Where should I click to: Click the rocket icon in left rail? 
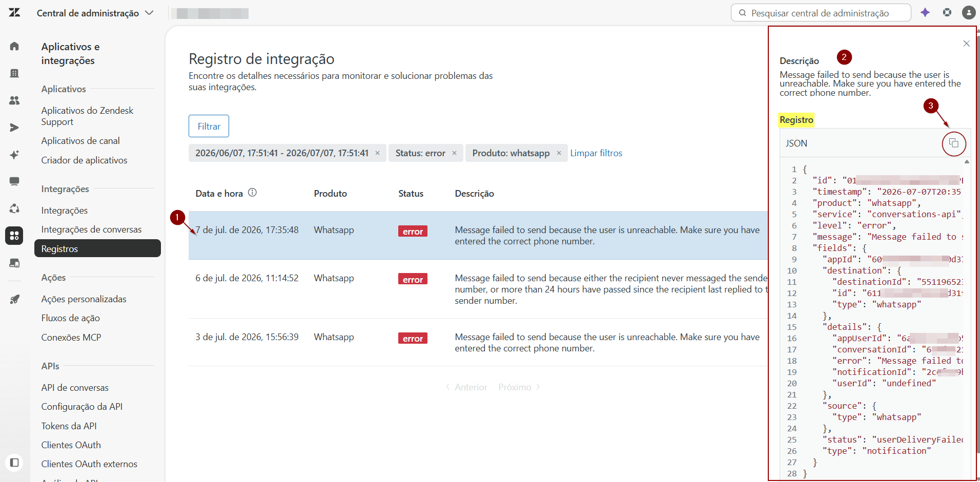click(14, 299)
